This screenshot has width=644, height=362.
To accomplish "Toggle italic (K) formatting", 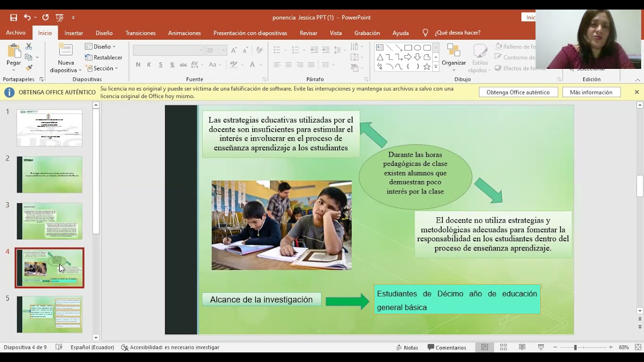I will [149, 65].
